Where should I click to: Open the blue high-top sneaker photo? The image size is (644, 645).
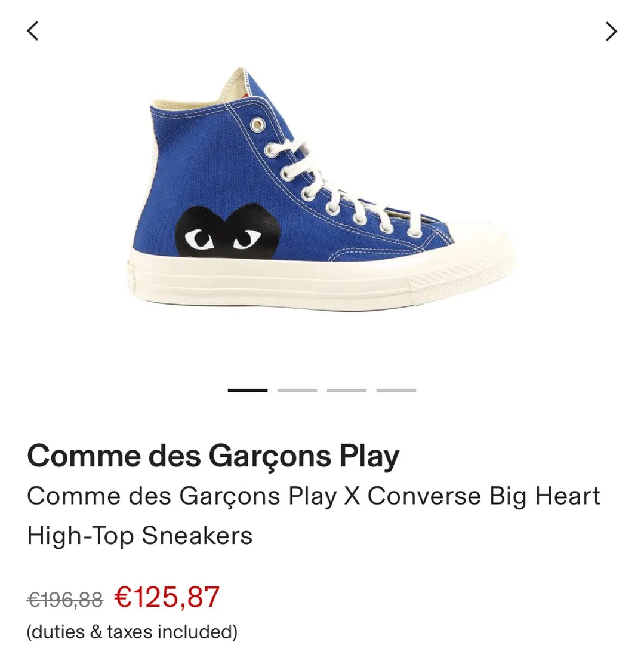[322, 188]
